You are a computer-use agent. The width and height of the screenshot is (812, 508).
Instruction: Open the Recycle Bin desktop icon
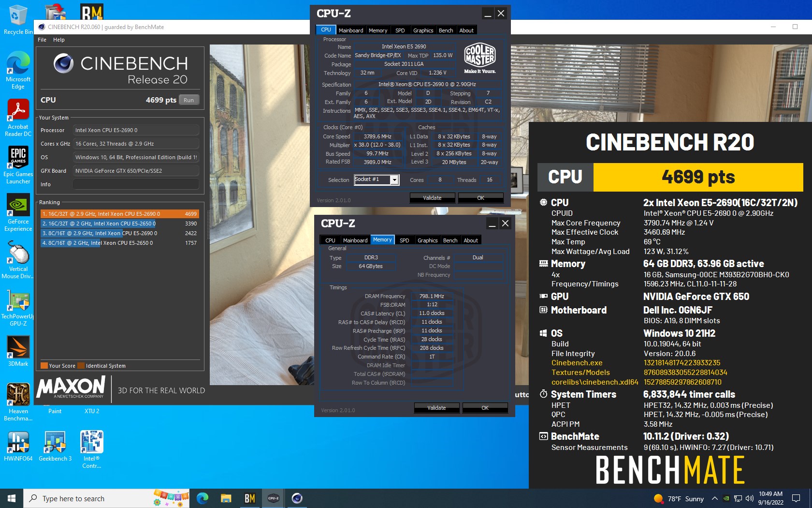(17, 19)
